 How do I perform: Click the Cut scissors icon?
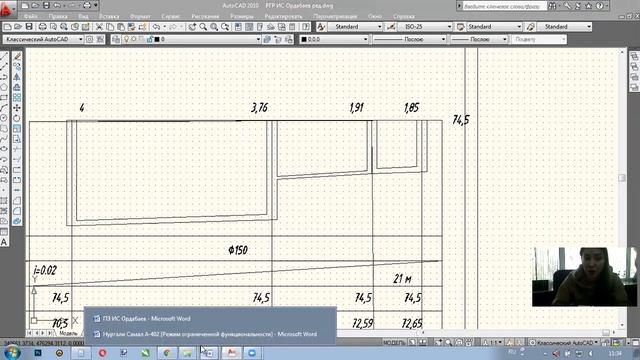[99, 27]
